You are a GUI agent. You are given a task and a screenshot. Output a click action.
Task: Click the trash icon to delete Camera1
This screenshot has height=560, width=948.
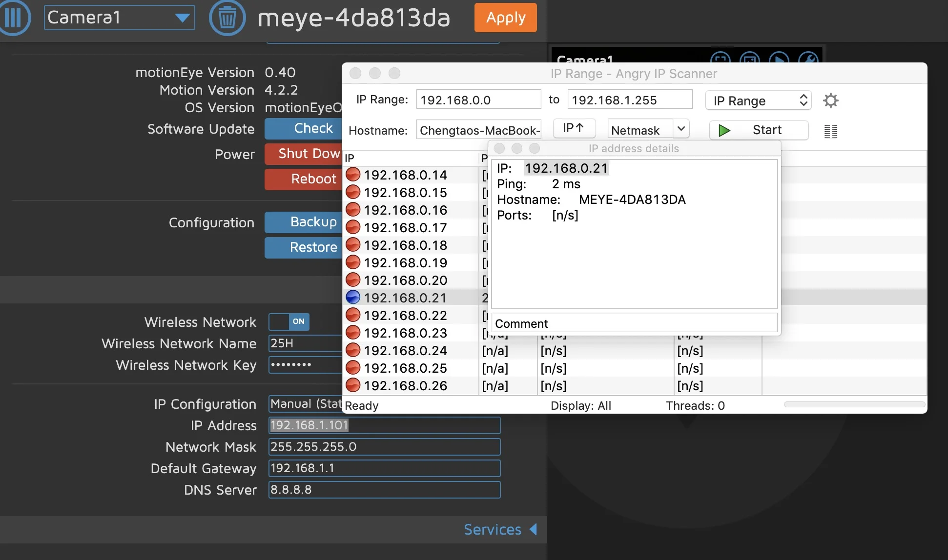(x=227, y=18)
